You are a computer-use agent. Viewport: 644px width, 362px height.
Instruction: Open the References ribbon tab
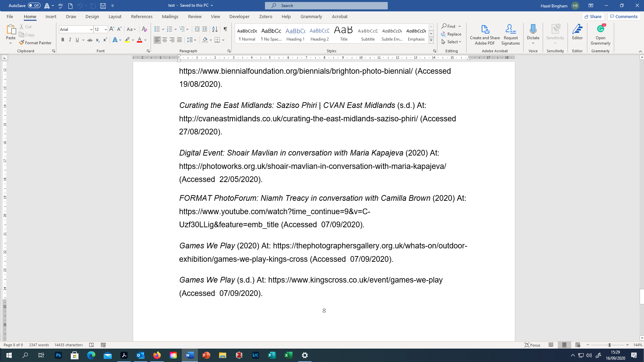point(142,16)
